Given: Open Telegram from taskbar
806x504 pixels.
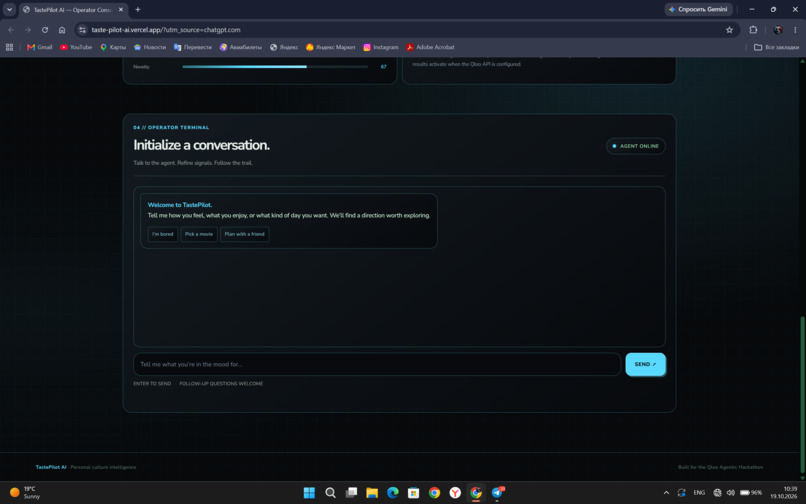Looking at the screenshot, I should click(497, 493).
